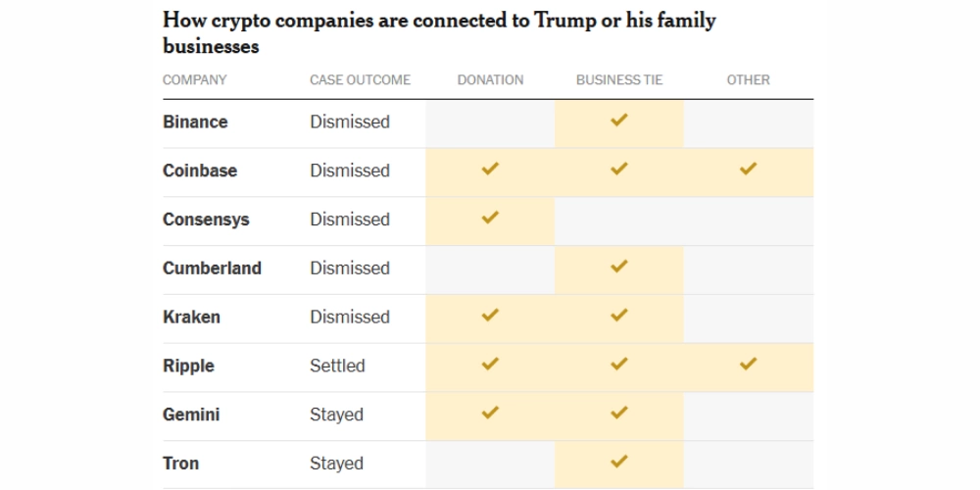Click Ripple's Settled case outcome
This screenshot has width=980, height=490.
click(337, 366)
